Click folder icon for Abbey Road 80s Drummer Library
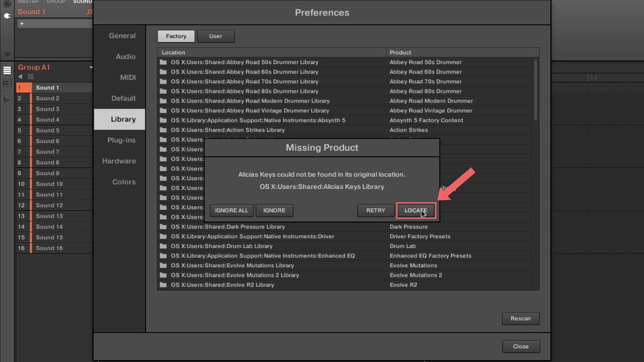 pyautogui.click(x=163, y=91)
